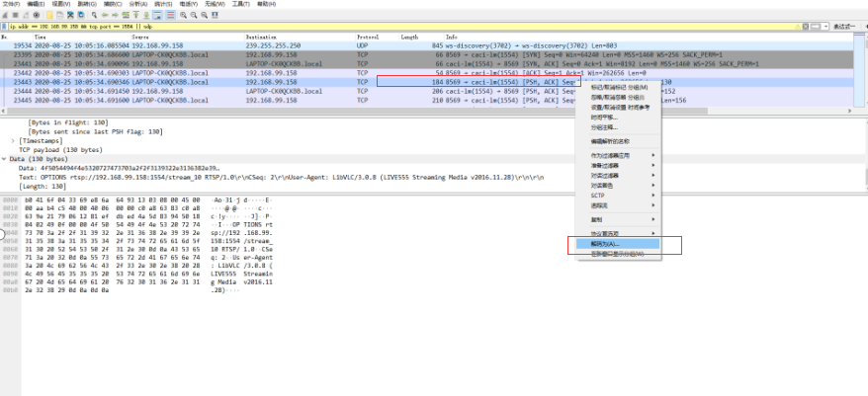Open the 捕获(C) menu

[113, 4]
